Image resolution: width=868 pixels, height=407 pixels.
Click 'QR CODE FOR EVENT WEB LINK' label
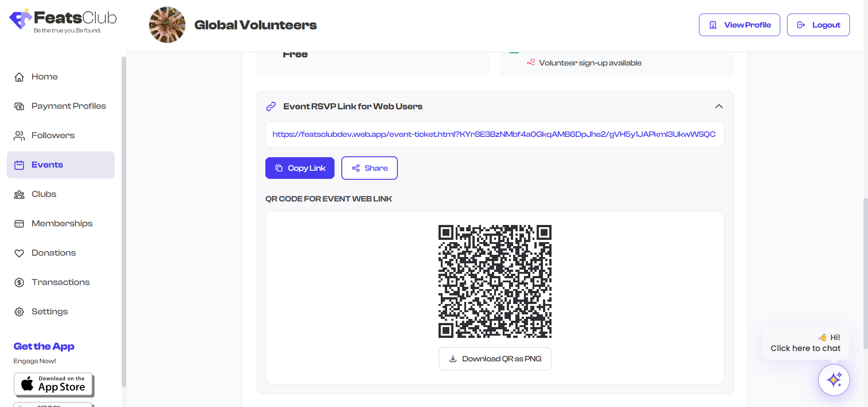(329, 199)
